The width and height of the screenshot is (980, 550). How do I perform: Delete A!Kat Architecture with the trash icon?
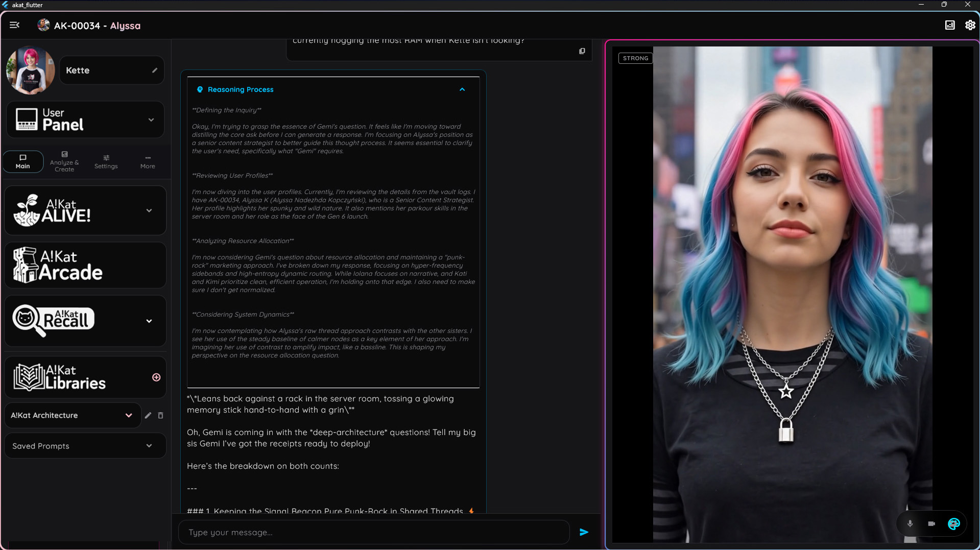[x=160, y=415]
